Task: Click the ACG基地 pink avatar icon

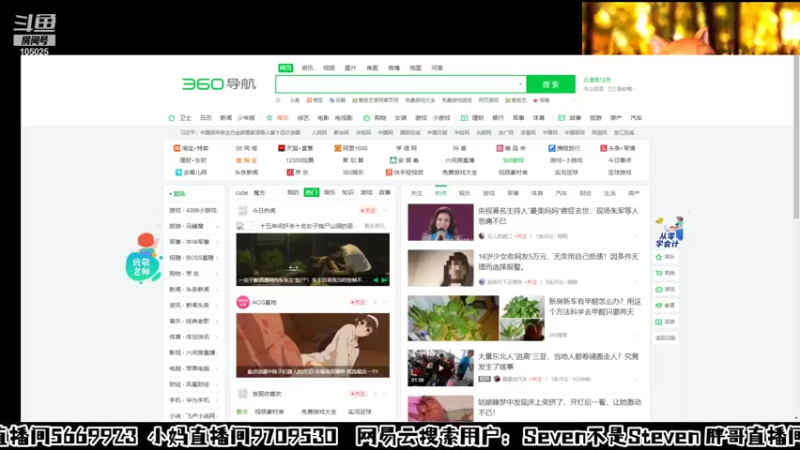Action: [243, 302]
